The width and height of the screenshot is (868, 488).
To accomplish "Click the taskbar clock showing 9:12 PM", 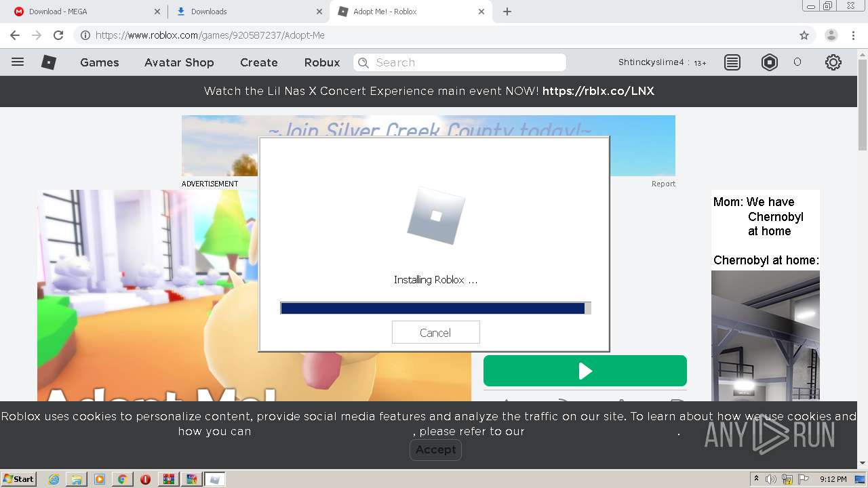I will tap(833, 479).
